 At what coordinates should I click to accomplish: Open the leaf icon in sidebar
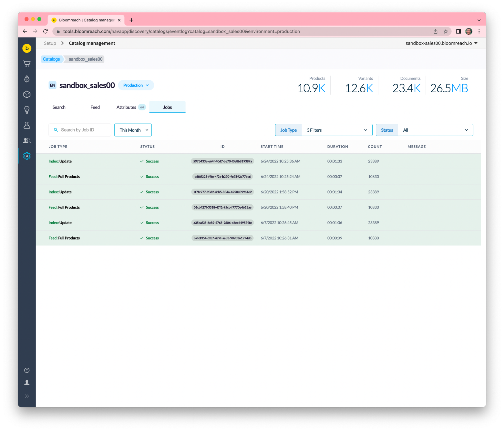point(27,79)
